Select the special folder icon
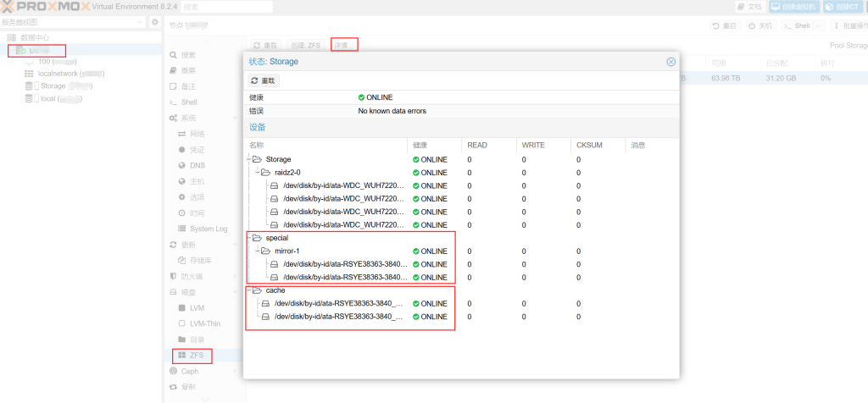 pos(257,238)
